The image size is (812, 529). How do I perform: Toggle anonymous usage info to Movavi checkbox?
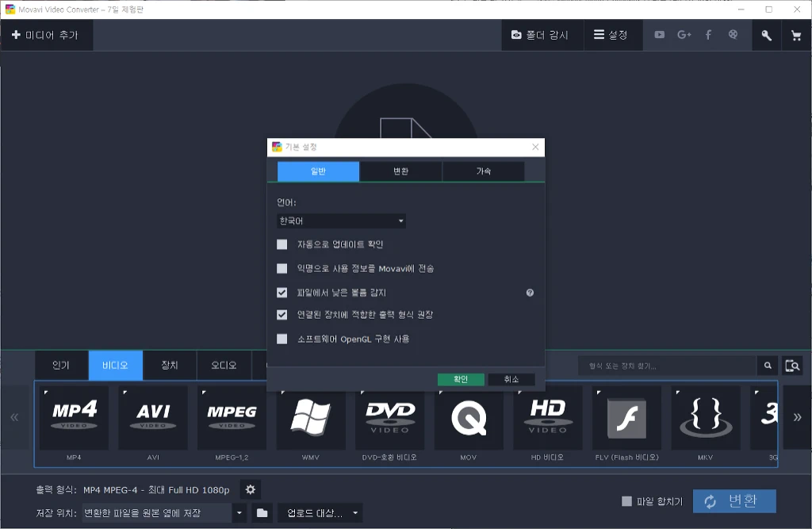[282, 268]
